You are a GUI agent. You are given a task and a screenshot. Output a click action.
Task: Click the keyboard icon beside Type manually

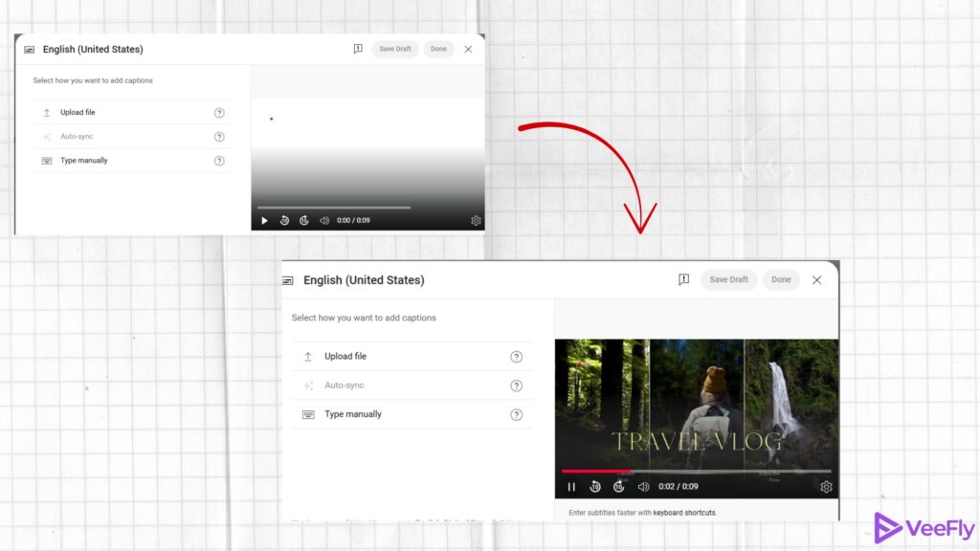pos(307,414)
